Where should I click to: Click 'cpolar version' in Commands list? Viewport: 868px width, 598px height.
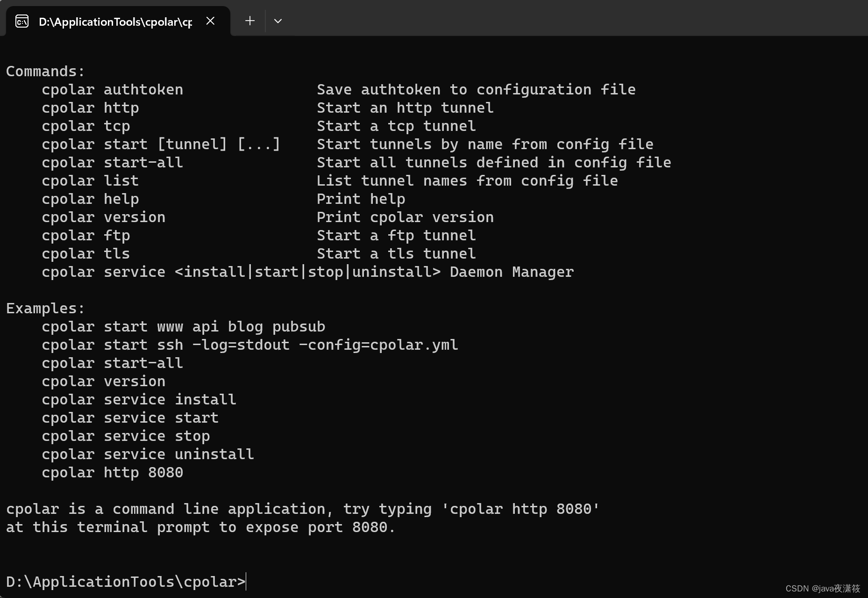point(103,217)
